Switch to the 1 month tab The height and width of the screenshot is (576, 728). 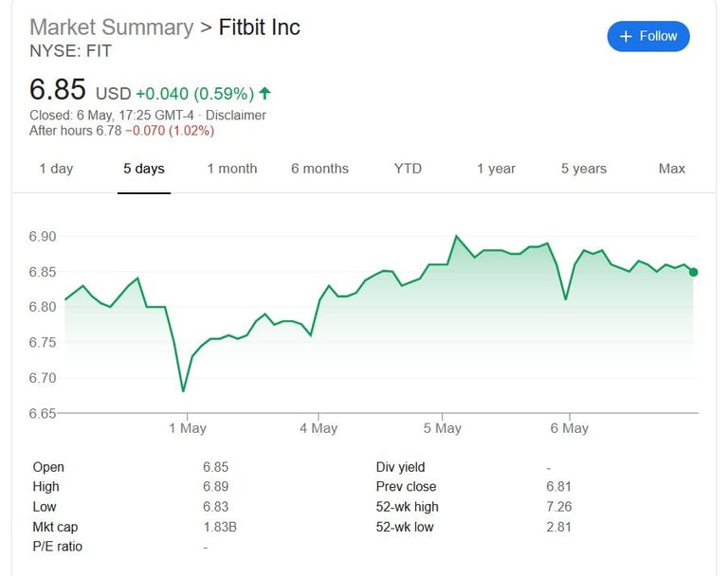[232, 169]
